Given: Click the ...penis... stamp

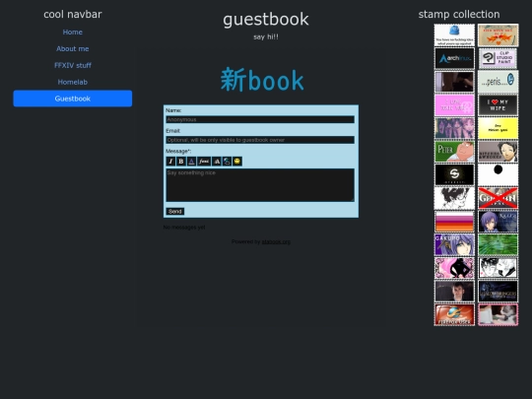Looking at the screenshot, I should click(x=498, y=82).
